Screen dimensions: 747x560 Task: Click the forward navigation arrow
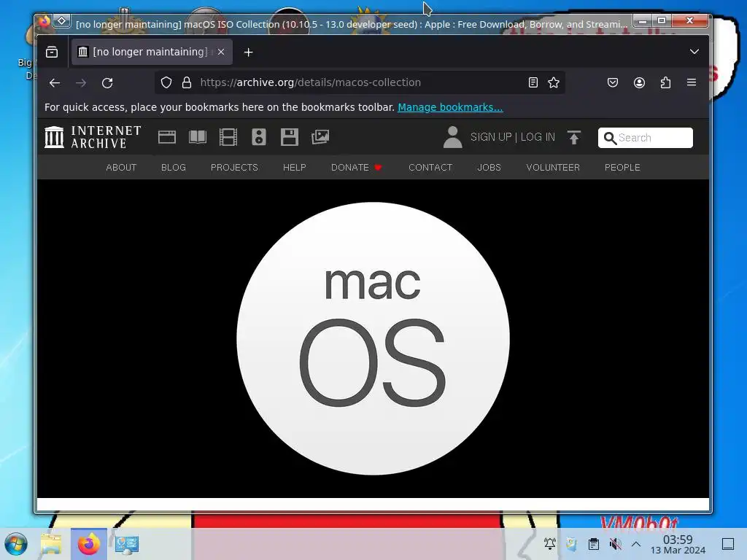coord(81,83)
